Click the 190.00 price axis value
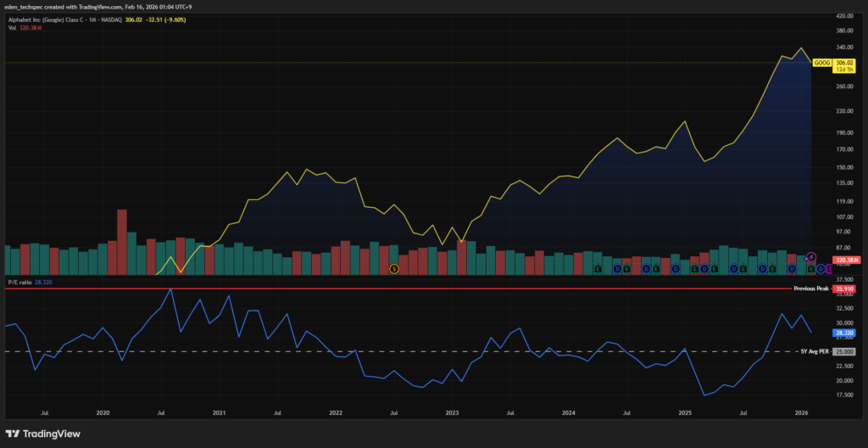Viewport: 868px width, 448px height. 845,133
